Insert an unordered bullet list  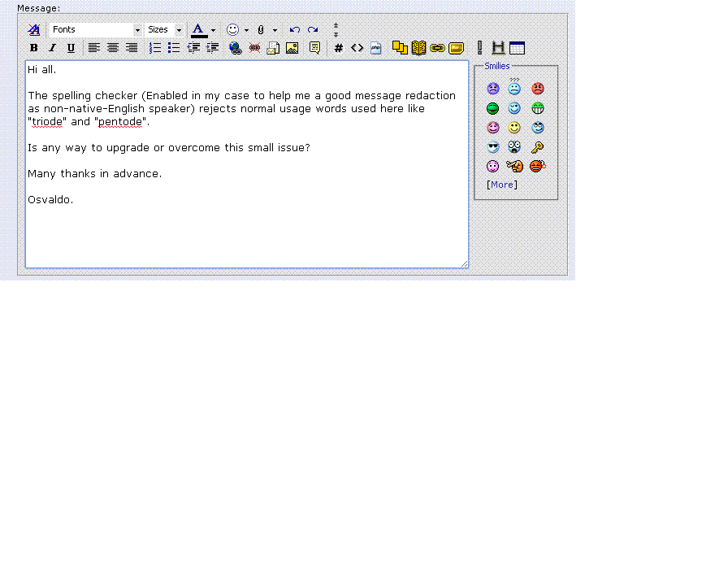coord(174,48)
